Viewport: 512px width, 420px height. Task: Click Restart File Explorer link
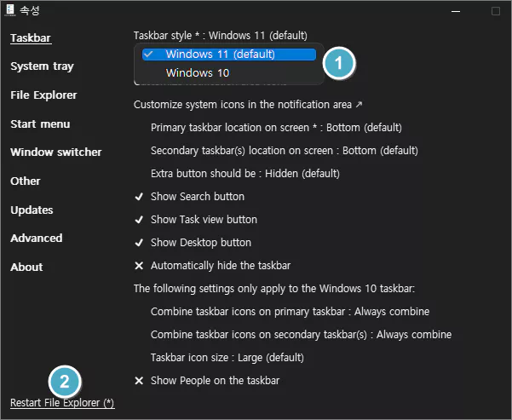tap(62, 403)
